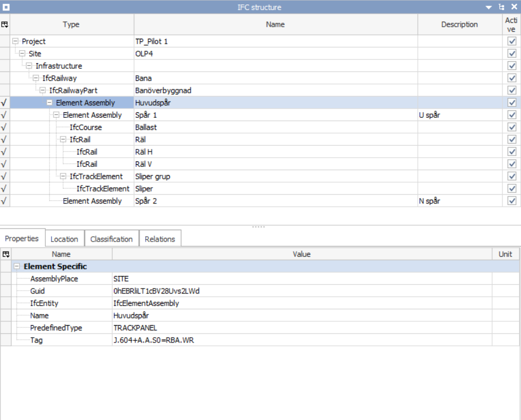The height and width of the screenshot is (420, 521).
Task: Open the Classification tab
Action: (x=112, y=239)
